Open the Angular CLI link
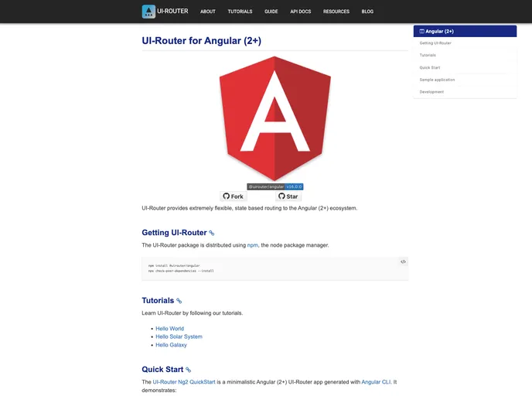 (376, 382)
